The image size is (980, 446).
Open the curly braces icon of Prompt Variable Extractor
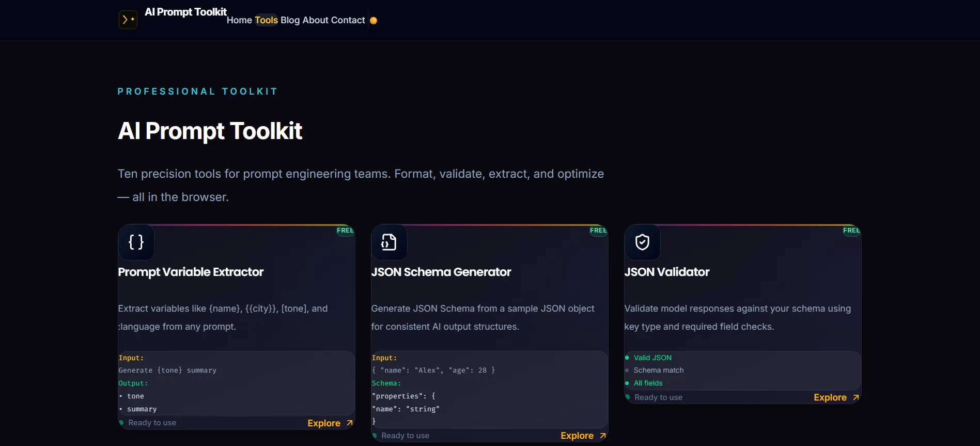point(136,242)
